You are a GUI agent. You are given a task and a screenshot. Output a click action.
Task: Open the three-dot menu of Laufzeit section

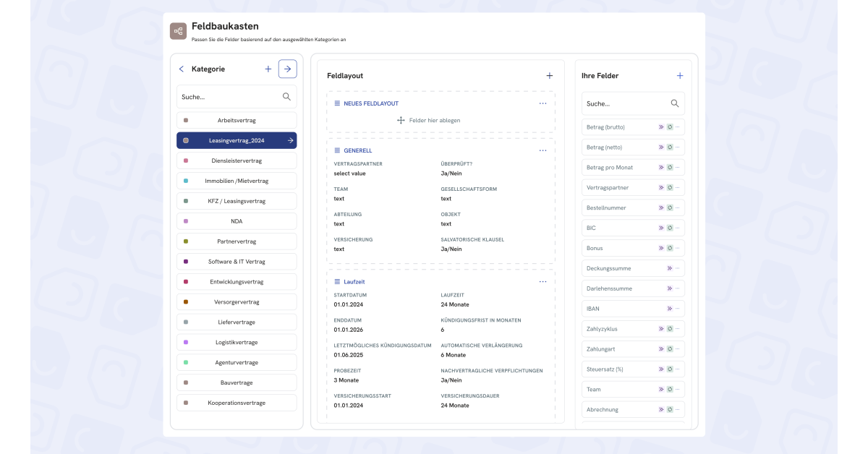click(542, 281)
